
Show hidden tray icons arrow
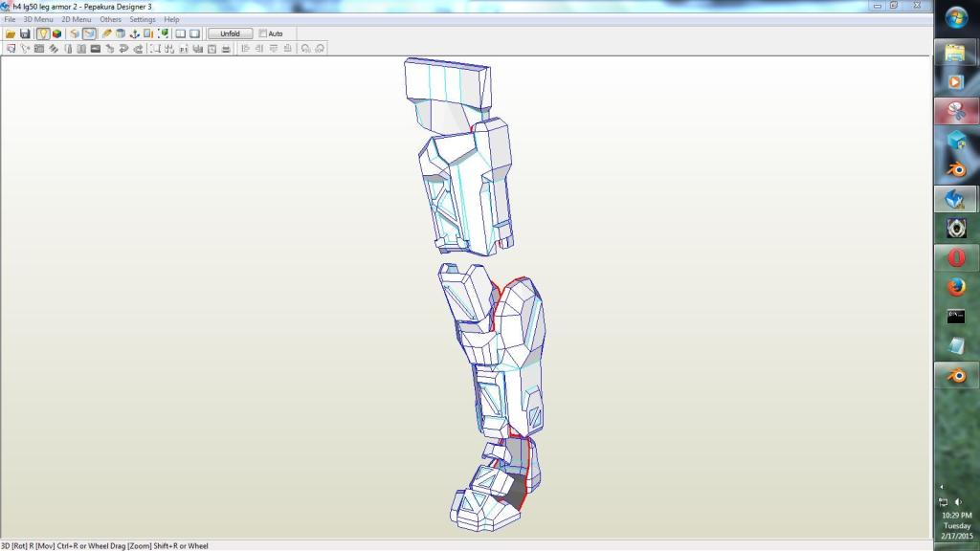click(x=942, y=487)
